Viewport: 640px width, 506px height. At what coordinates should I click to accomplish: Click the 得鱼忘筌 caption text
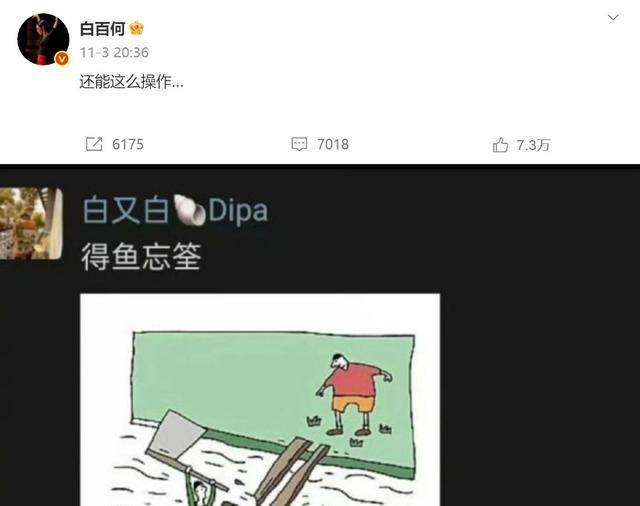pyautogui.click(x=141, y=257)
